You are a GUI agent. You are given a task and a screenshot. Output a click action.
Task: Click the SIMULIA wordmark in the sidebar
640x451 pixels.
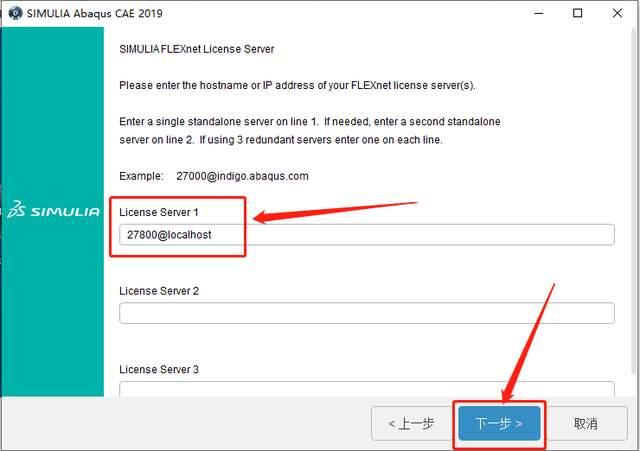(65, 211)
